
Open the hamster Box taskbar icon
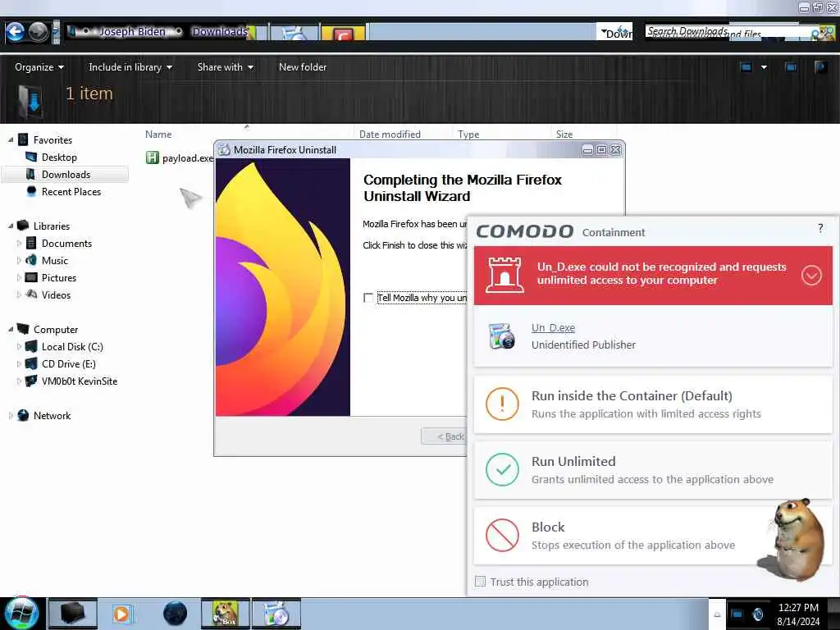pos(226,614)
